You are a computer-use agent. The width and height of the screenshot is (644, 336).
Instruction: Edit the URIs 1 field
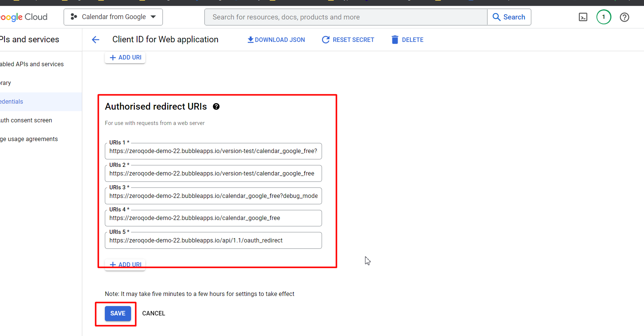pyautogui.click(x=213, y=151)
